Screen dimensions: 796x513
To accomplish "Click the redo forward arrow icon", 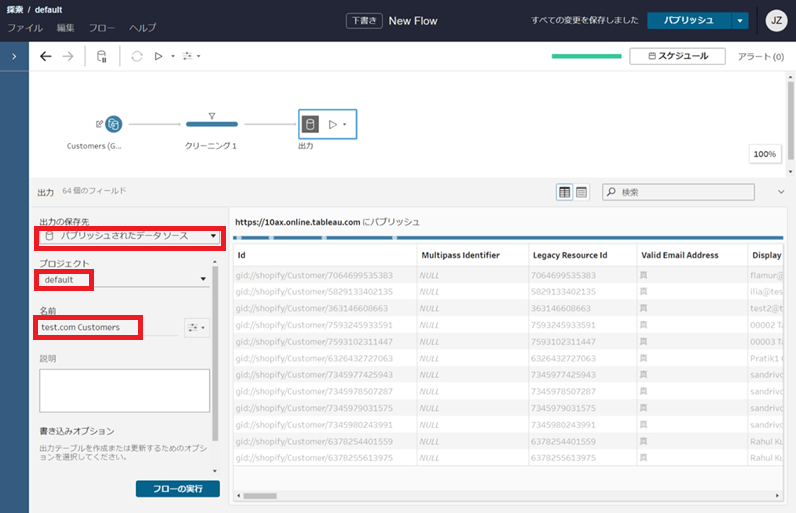I will coord(68,57).
